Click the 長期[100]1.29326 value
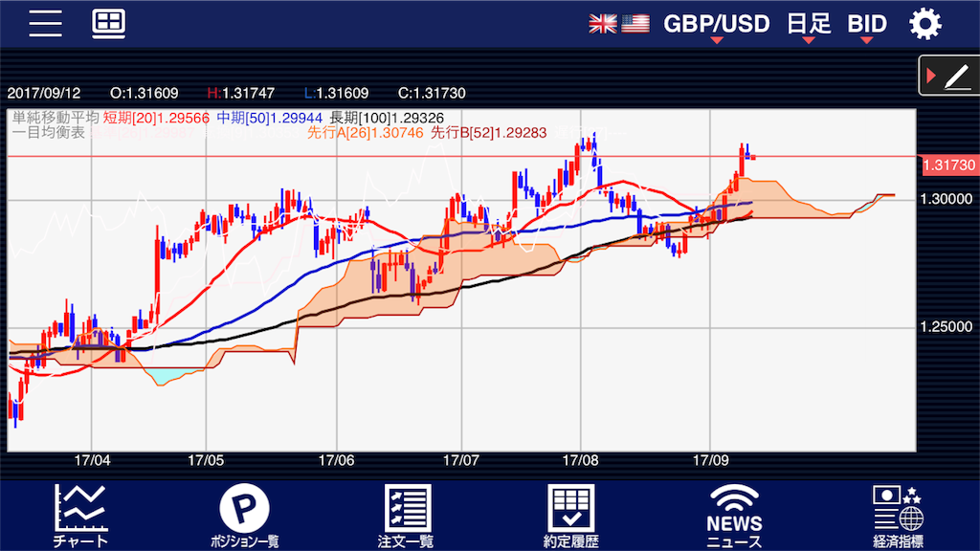Image resolution: width=980 pixels, height=551 pixels. point(387,118)
